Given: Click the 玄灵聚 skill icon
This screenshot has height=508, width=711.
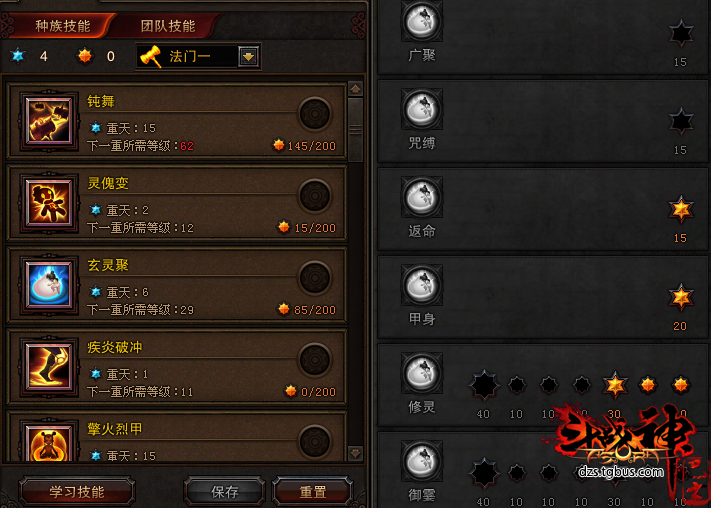Looking at the screenshot, I should (49, 284).
